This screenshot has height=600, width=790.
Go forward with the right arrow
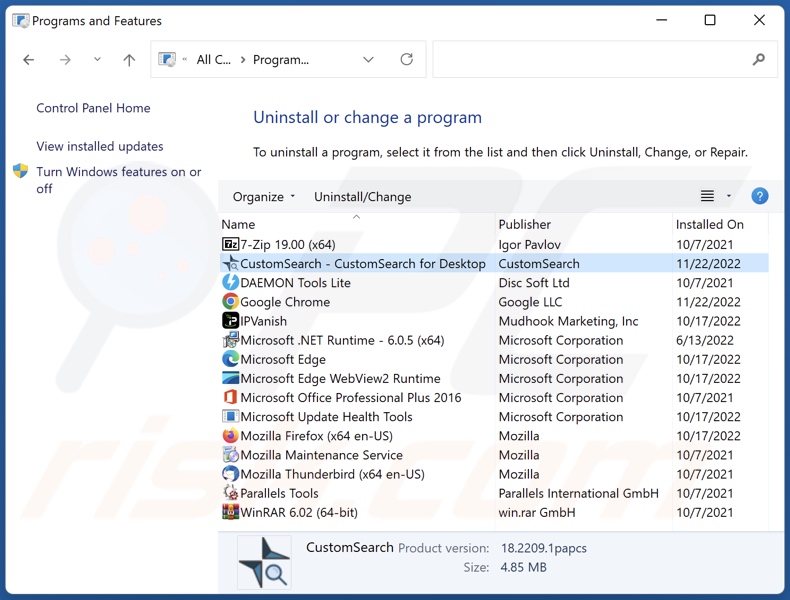[x=65, y=60]
